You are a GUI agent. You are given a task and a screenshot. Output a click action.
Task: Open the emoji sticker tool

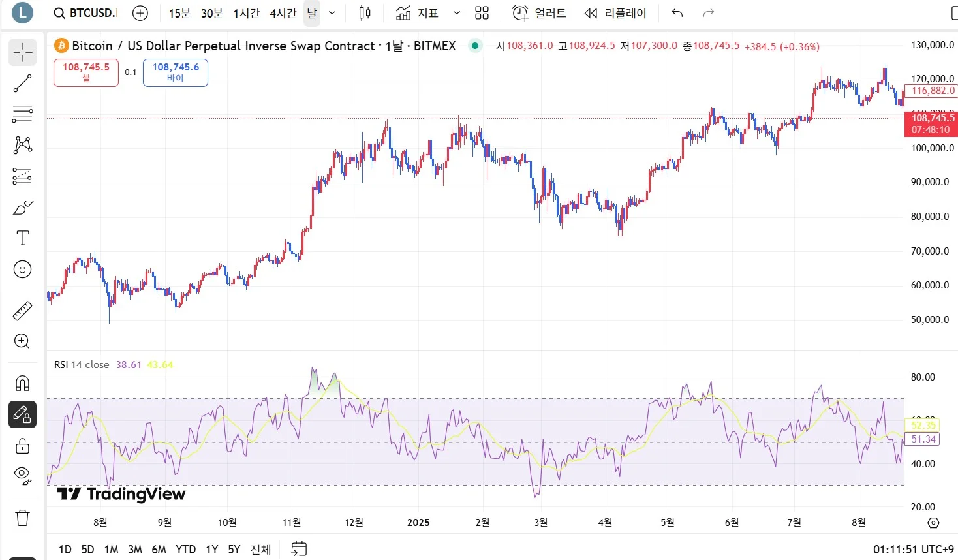click(22, 269)
